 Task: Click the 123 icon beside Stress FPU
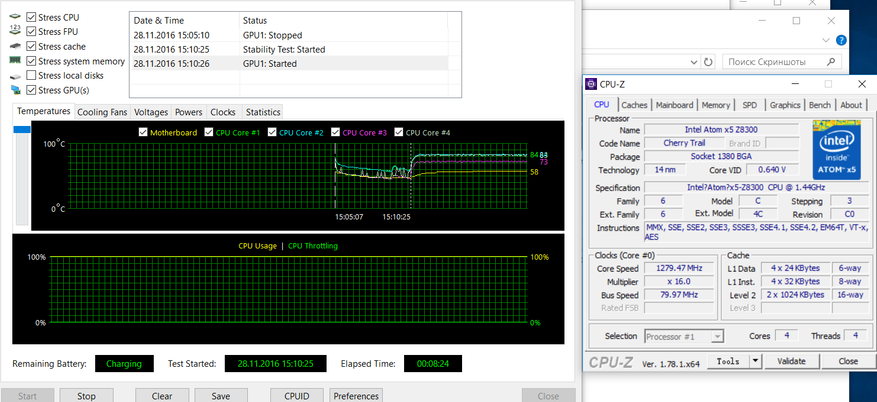pos(15,32)
